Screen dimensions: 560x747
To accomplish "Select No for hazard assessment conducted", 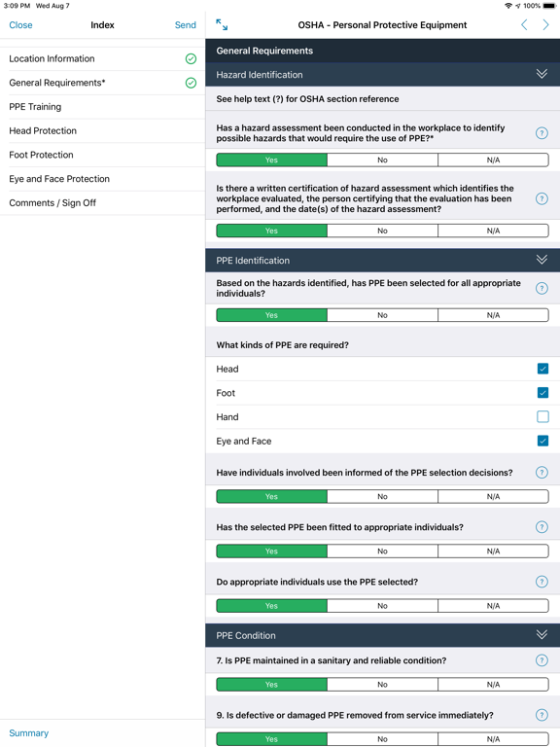I will 382,160.
